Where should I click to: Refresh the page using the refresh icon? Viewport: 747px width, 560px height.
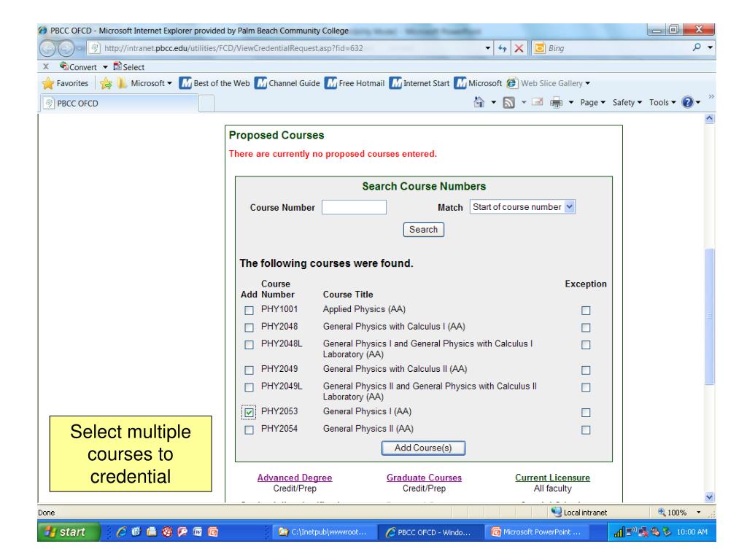[502, 48]
